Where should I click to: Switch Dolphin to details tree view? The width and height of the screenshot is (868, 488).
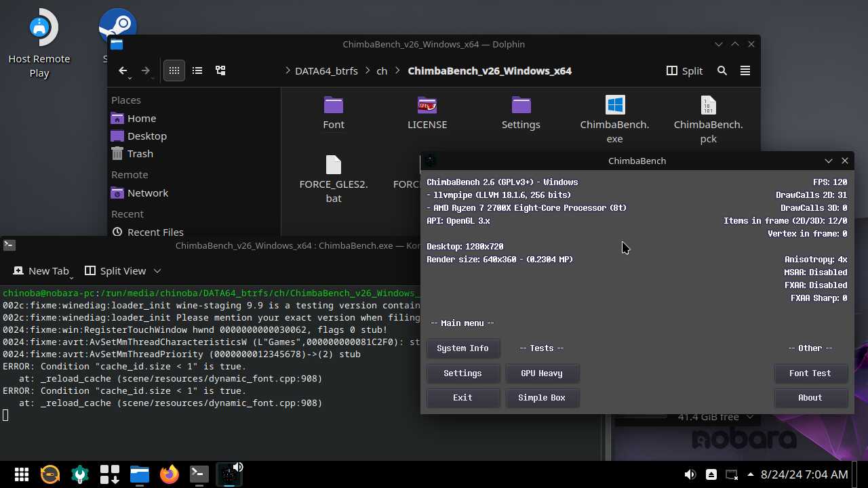point(220,70)
